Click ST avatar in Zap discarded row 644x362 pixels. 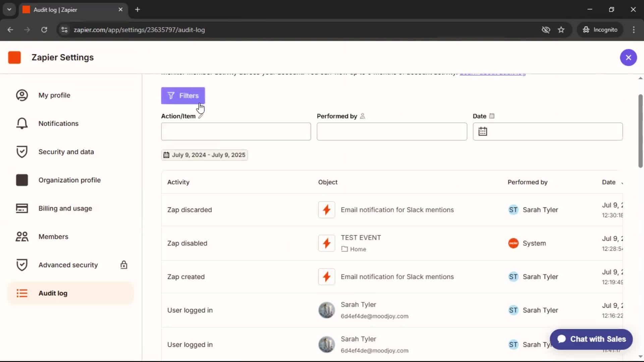pyautogui.click(x=513, y=210)
